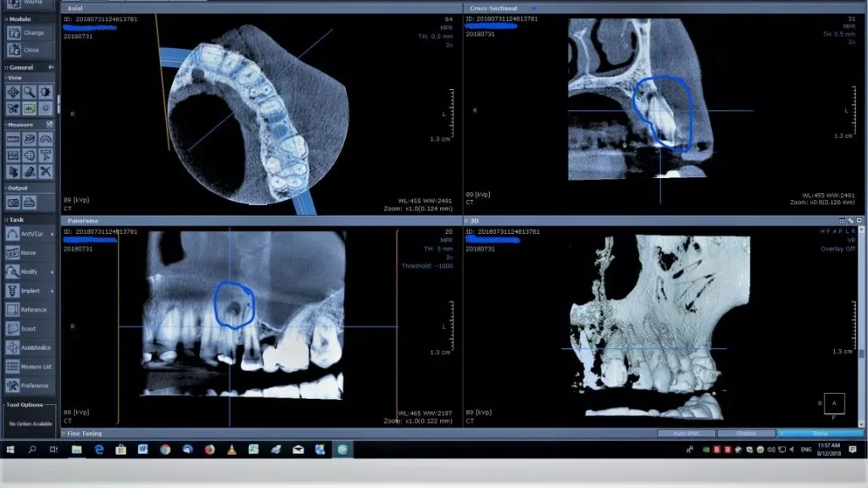Toggle Auto WWL at the bottom bar
The image size is (868, 488).
687,433
